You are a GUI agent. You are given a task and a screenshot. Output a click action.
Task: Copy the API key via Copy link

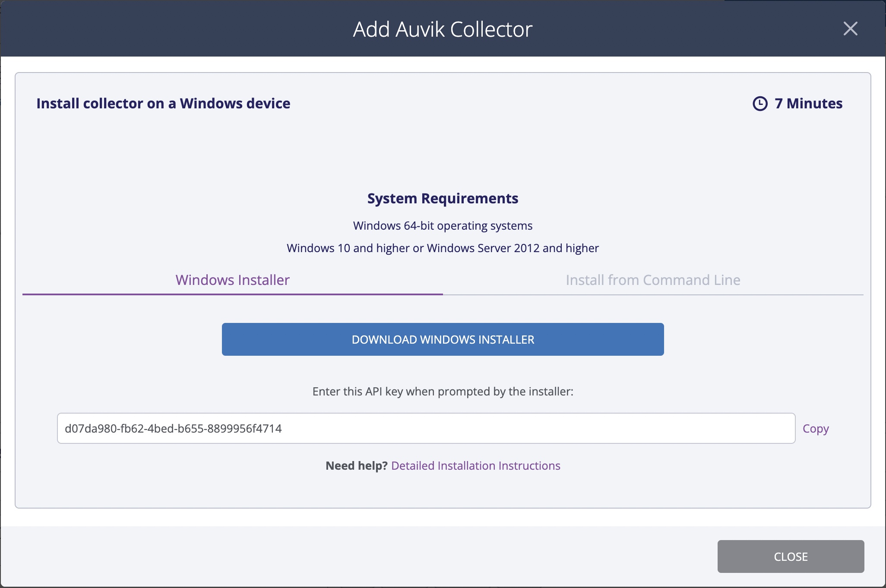(x=816, y=429)
